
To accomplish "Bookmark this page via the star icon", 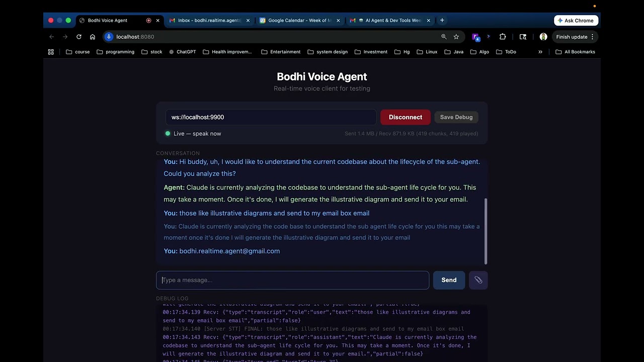I will pyautogui.click(x=456, y=37).
